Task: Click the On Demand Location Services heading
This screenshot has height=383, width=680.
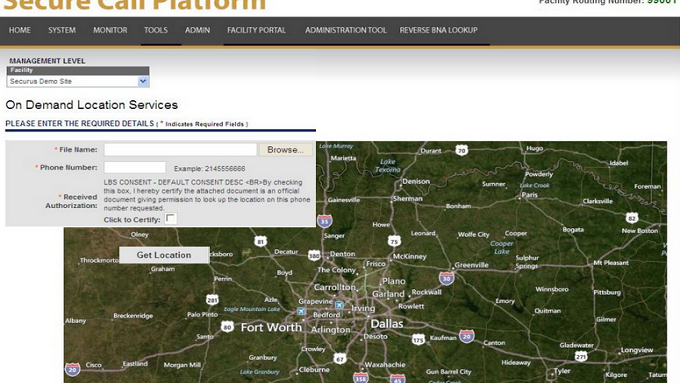Action: click(x=92, y=105)
